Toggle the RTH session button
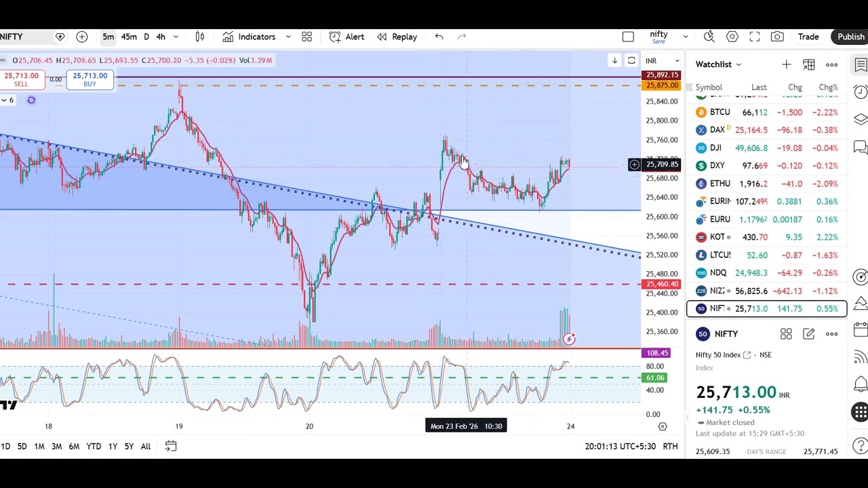Screen dimensions: 868x488 [670, 446]
